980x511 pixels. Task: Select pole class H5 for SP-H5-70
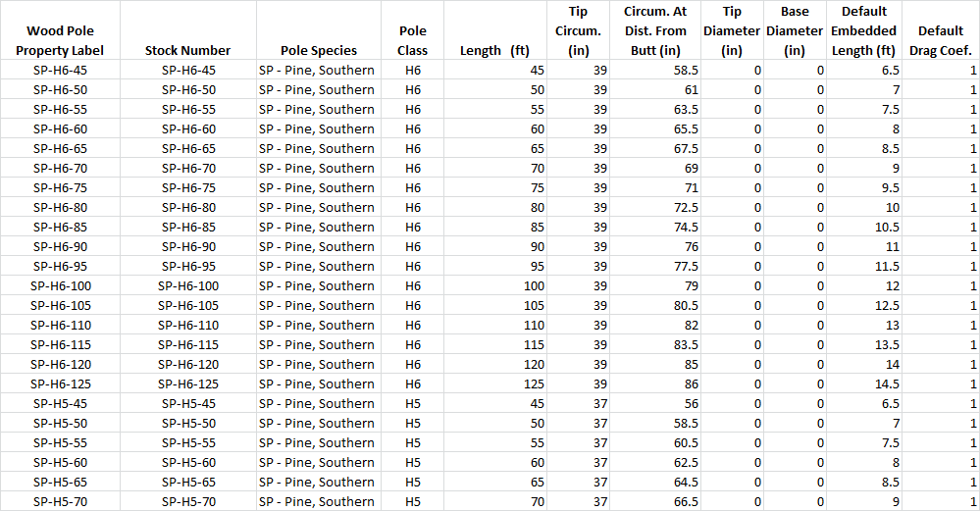[x=412, y=501]
